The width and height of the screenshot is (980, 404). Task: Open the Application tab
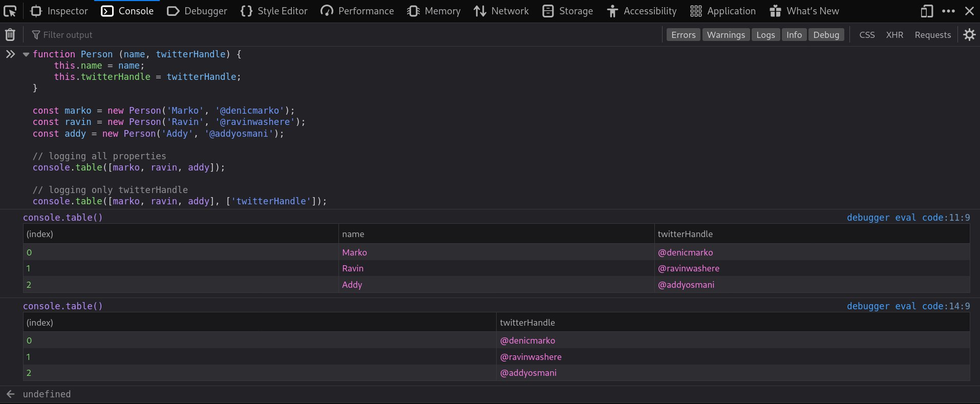722,11
